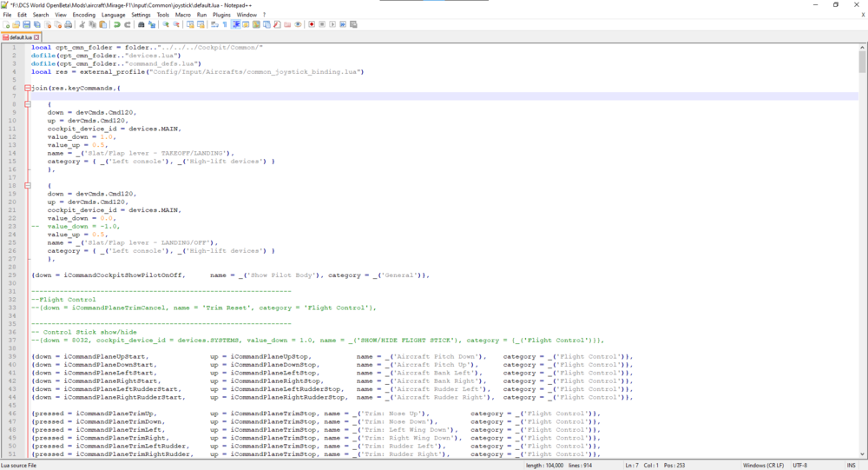The width and height of the screenshot is (868, 470).
Task: Show the Document Map panel icon
Action: click(x=256, y=24)
